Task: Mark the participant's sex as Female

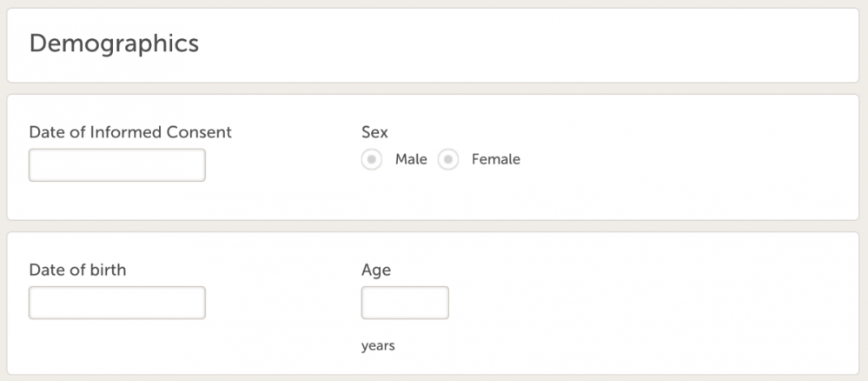Action: pyautogui.click(x=448, y=160)
